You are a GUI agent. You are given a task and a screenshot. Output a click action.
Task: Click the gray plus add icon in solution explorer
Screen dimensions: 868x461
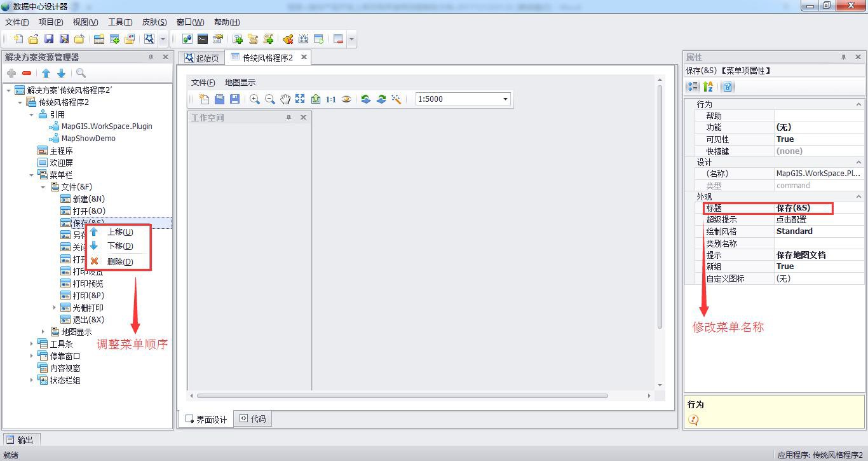(11, 73)
